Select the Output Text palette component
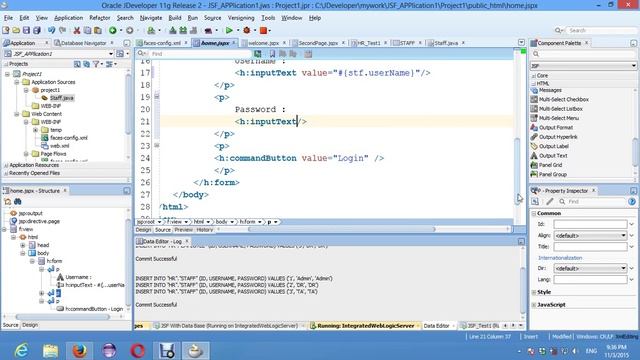The image size is (640, 360). [x=553, y=156]
